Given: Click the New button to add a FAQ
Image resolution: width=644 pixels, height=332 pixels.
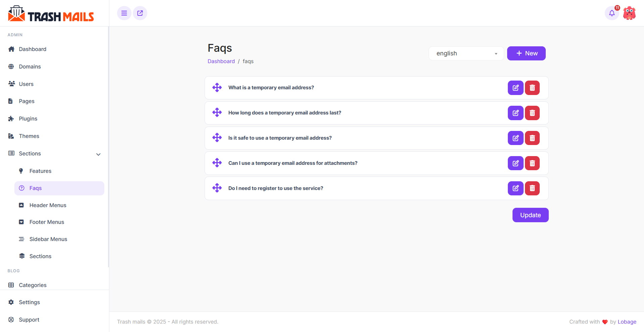Looking at the screenshot, I should tap(526, 53).
